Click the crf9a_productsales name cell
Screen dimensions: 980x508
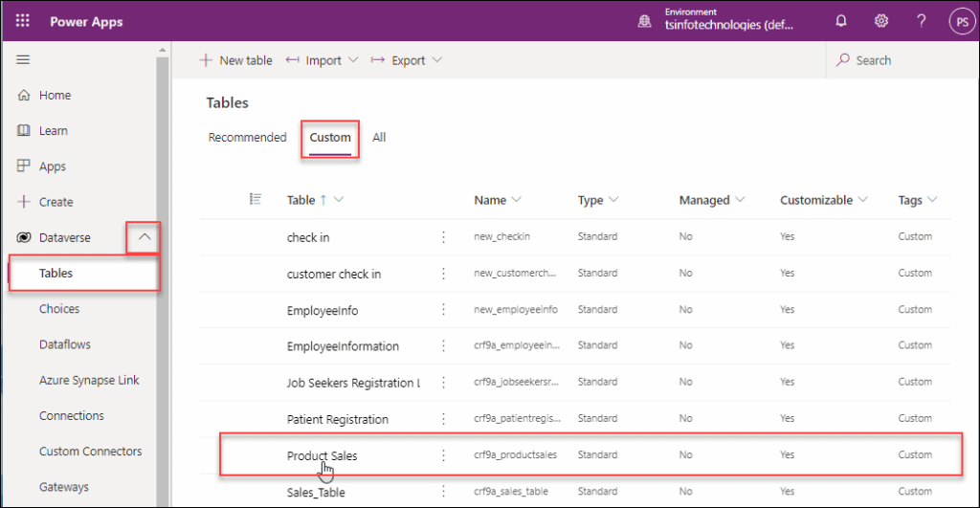pyautogui.click(x=515, y=454)
